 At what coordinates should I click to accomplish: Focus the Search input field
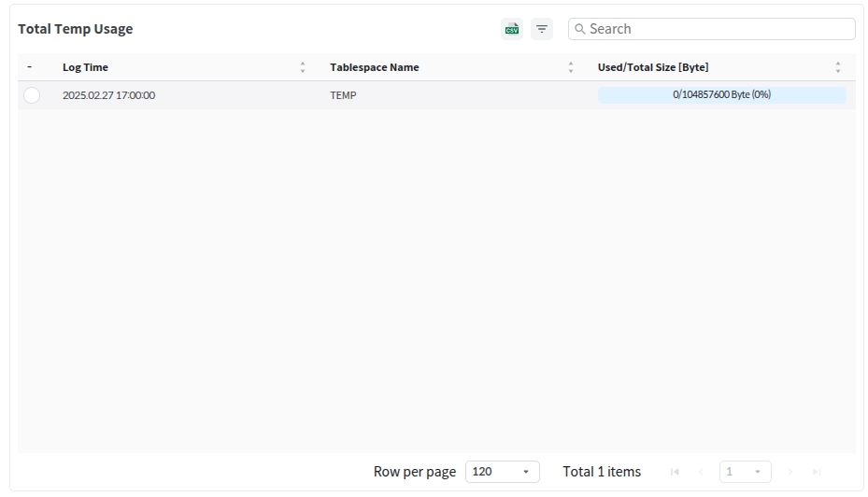(718, 29)
